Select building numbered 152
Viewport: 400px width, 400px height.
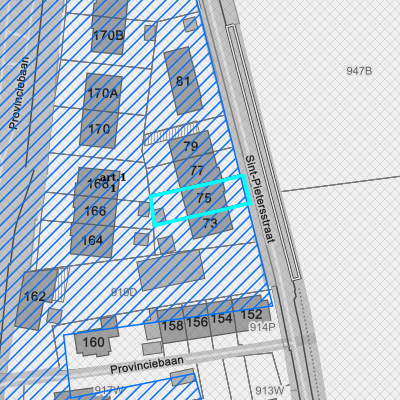click(x=251, y=314)
